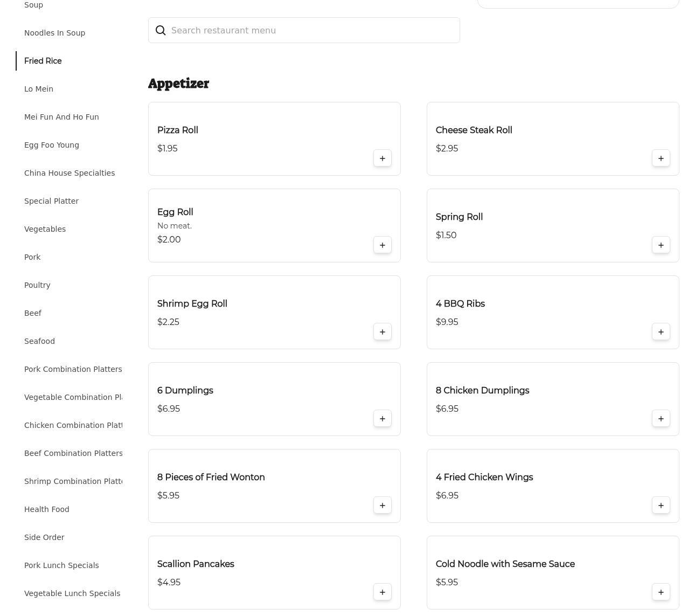
Task: Open the 8 Pieces of Fried Wonton item
Action: point(211,477)
